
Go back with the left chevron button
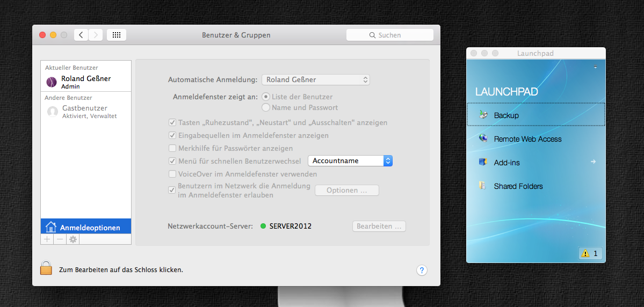tap(81, 35)
